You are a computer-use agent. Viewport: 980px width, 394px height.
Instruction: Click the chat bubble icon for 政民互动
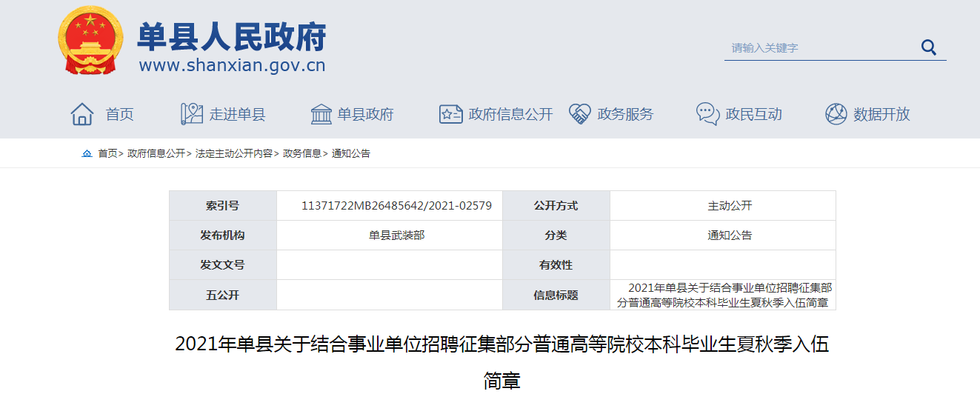pos(708,114)
